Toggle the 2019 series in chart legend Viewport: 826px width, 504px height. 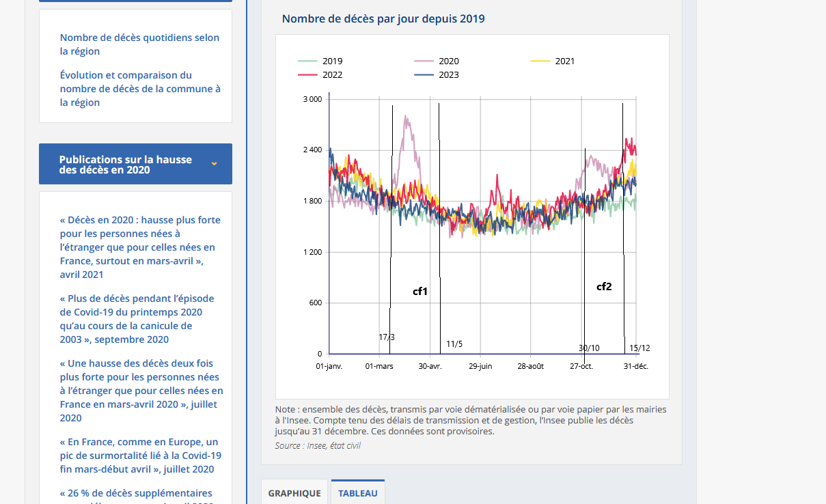click(320, 61)
